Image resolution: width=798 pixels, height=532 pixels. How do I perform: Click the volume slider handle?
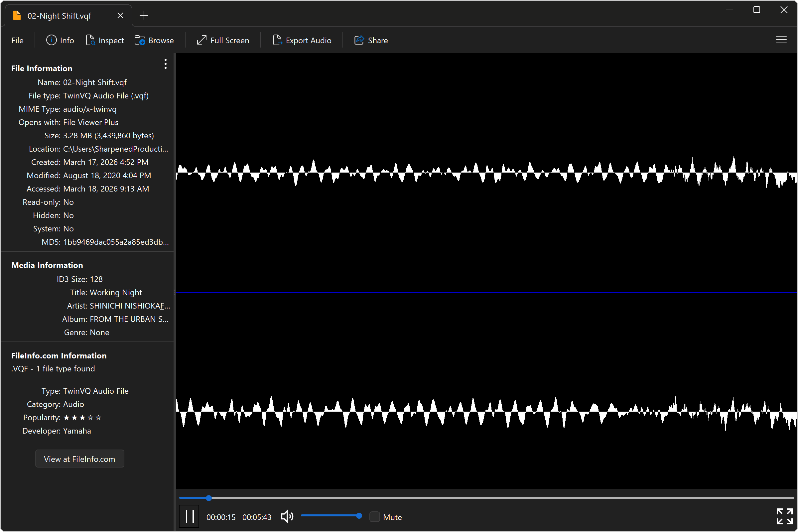coord(359,516)
